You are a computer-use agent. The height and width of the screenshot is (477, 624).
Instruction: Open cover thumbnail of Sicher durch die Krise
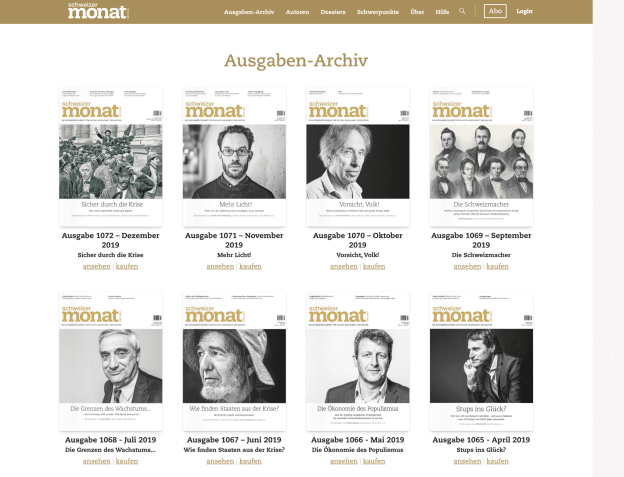pyautogui.click(x=111, y=157)
